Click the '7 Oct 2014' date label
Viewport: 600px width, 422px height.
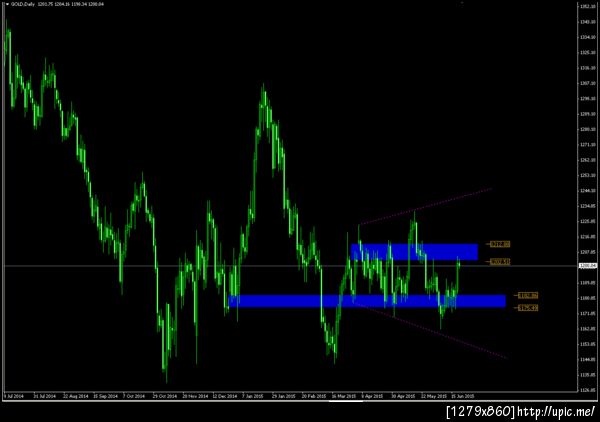pyautogui.click(x=134, y=396)
